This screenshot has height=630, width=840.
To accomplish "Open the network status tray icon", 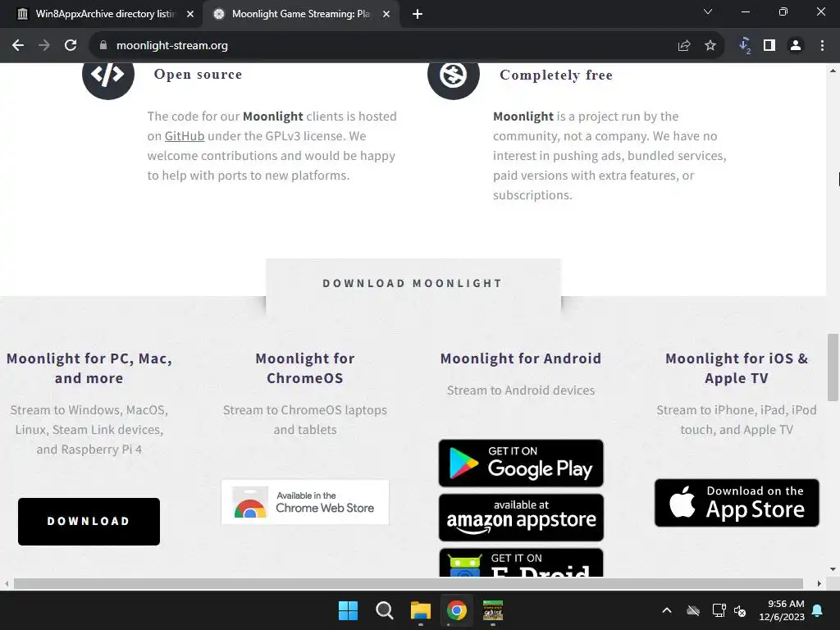I will click(719, 610).
